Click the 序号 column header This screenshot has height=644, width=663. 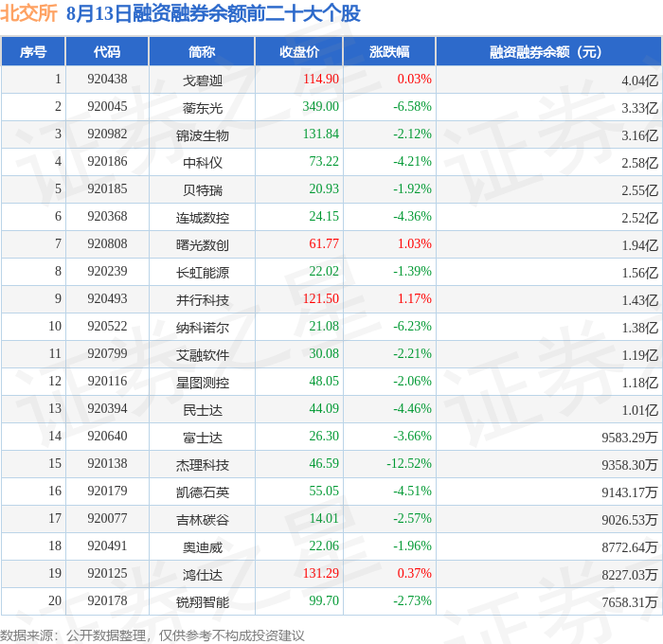pyautogui.click(x=33, y=51)
